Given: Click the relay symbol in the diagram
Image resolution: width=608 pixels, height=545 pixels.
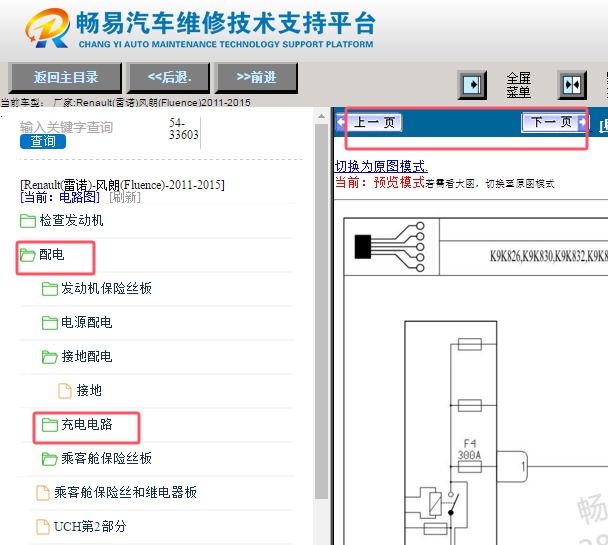Looking at the screenshot, I should point(435,503).
